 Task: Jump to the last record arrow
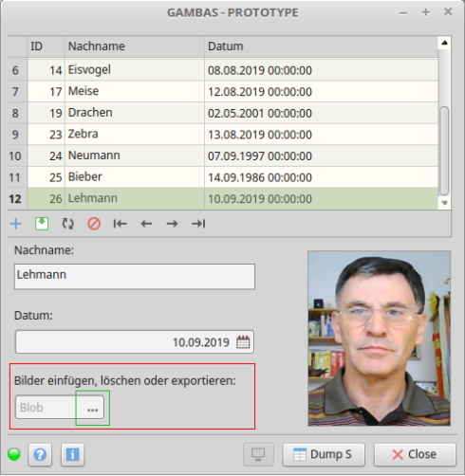(x=198, y=224)
